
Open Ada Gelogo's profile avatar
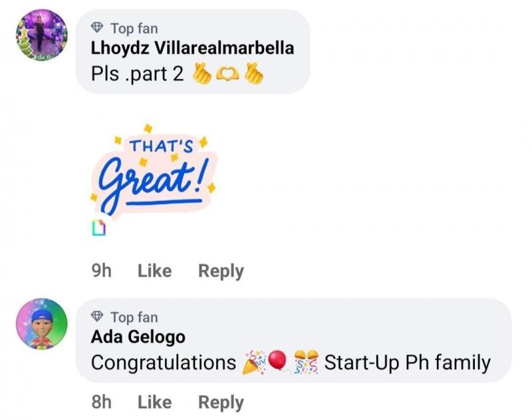tap(43, 323)
